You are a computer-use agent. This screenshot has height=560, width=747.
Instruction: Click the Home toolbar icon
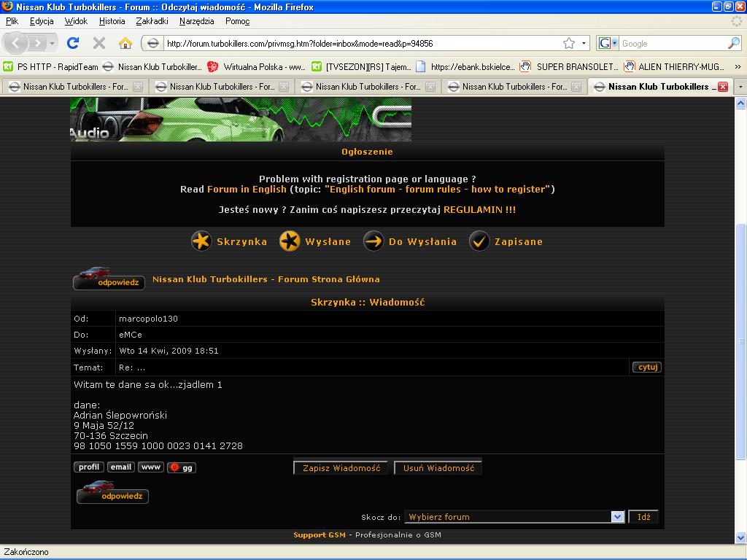pyautogui.click(x=125, y=43)
